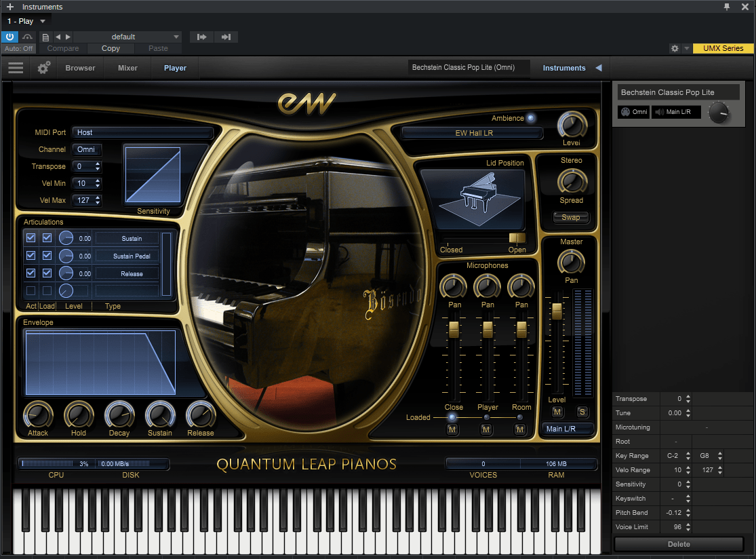Switch to the Browser tab
756x559 pixels.
click(80, 68)
